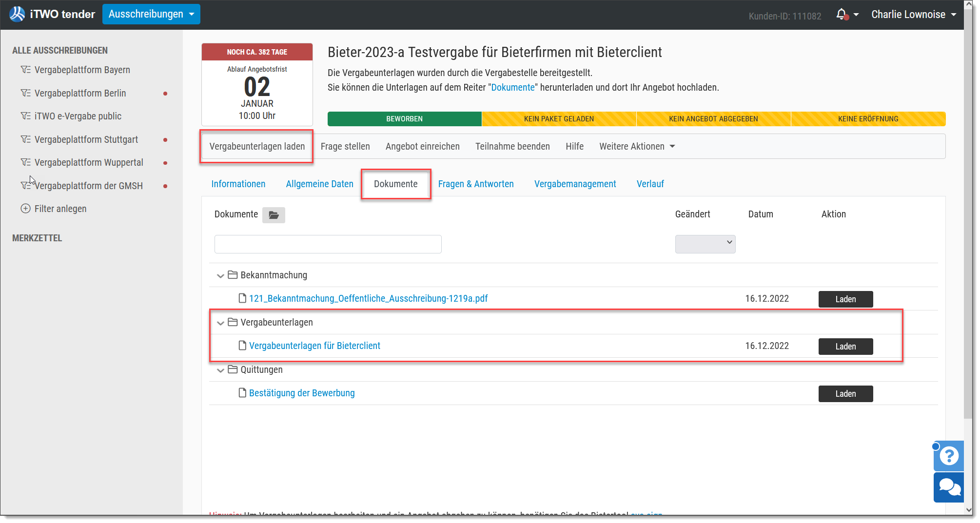Collapse the Vergabeunterlagen folder chevron
This screenshot has height=523, width=980.
220,323
